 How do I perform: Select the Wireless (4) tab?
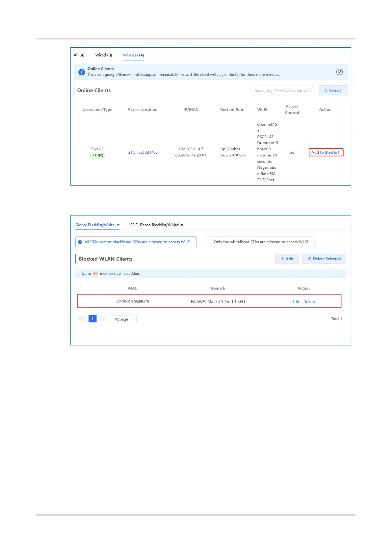pos(134,55)
